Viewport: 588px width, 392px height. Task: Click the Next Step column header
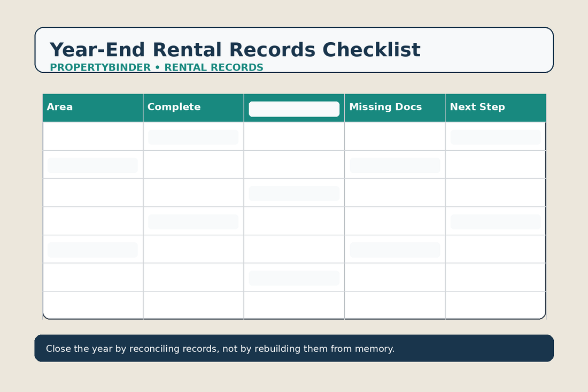tap(496, 108)
